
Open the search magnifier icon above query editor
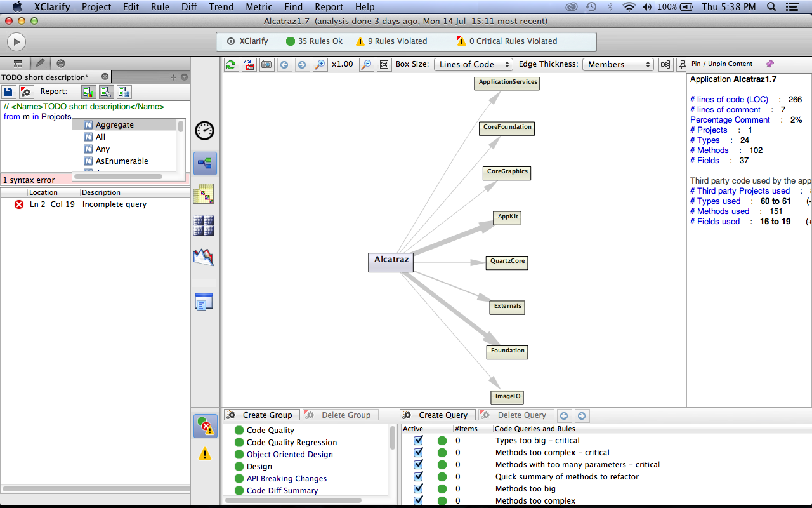click(x=61, y=63)
